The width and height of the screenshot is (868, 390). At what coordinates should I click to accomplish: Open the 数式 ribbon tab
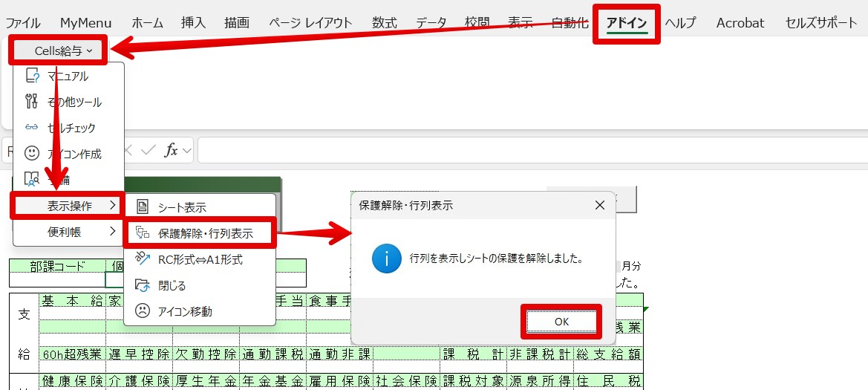point(384,23)
